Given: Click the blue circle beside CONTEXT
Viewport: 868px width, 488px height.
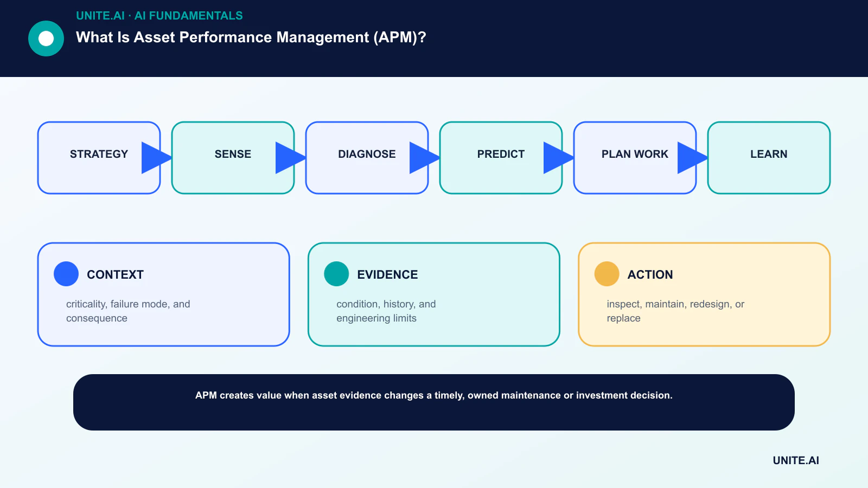Looking at the screenshot, I should pos(66,274).
